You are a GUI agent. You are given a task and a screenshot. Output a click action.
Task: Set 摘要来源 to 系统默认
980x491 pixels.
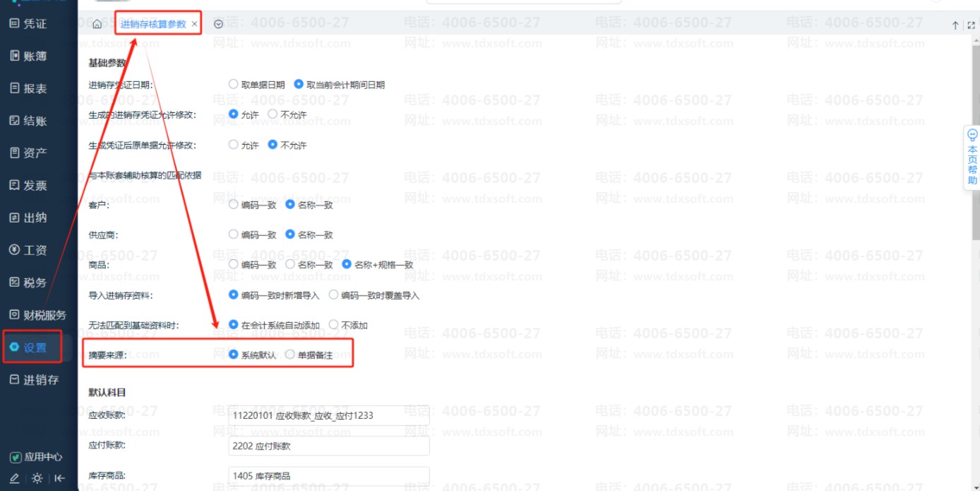253,355
